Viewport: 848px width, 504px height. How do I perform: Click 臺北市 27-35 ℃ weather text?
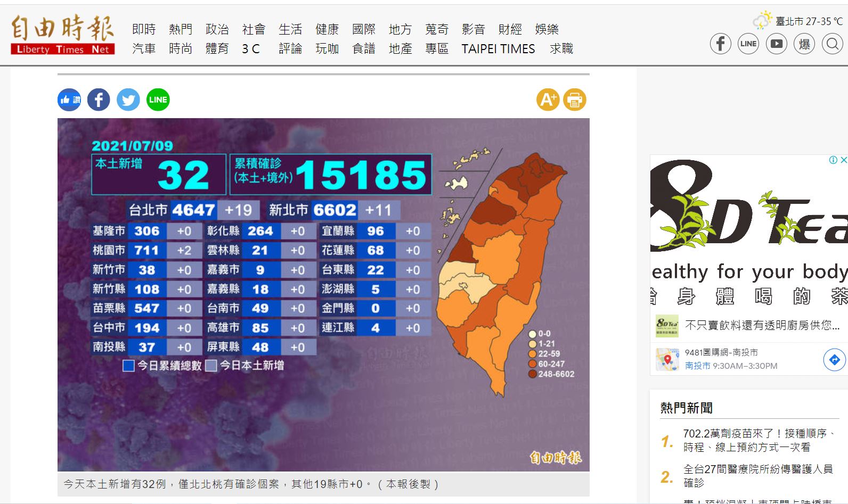(x=809, y=21)
